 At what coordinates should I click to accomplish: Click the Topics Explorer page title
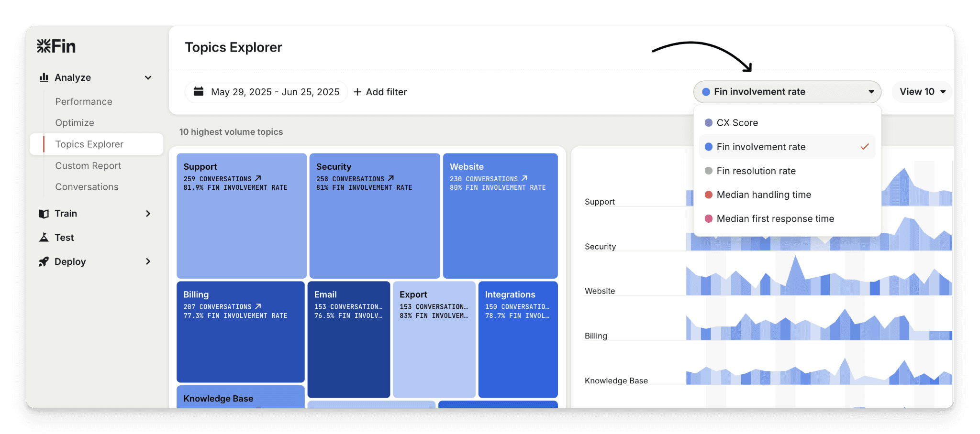pyautogui.click(x=234, y=47)
